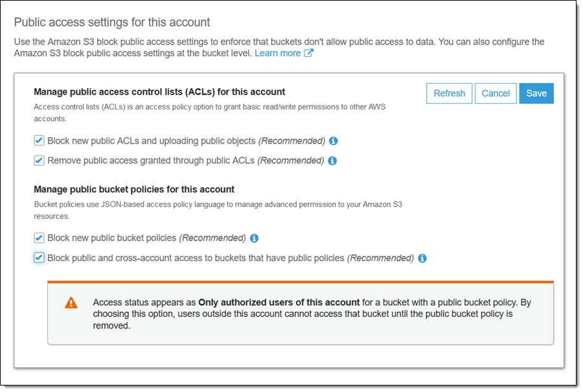Disable Block new public bucket policies checkbox
The height and width of the screenshot is (392, 583).
tap(40, 238)
